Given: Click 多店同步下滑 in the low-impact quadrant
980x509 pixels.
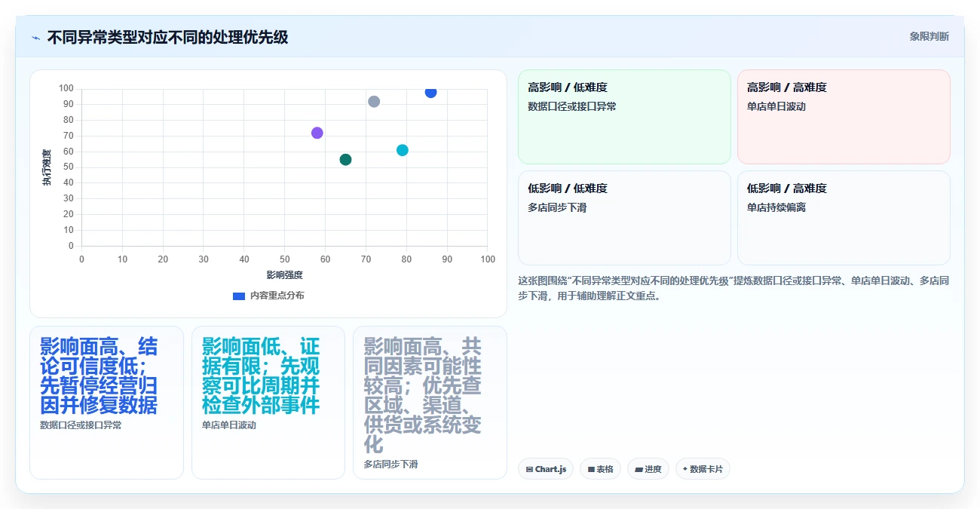Looking at the screenshot, I should (x=557, y=207).
